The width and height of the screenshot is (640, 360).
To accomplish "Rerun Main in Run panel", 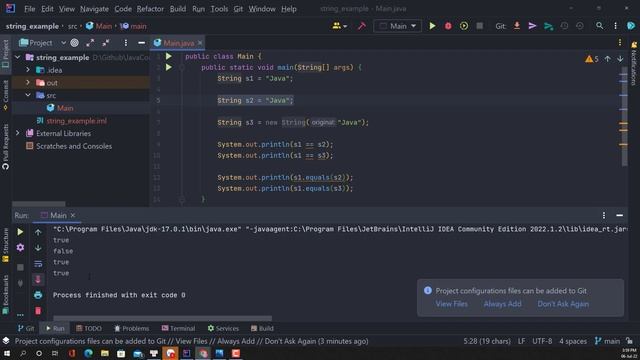I will coord(20,232).
